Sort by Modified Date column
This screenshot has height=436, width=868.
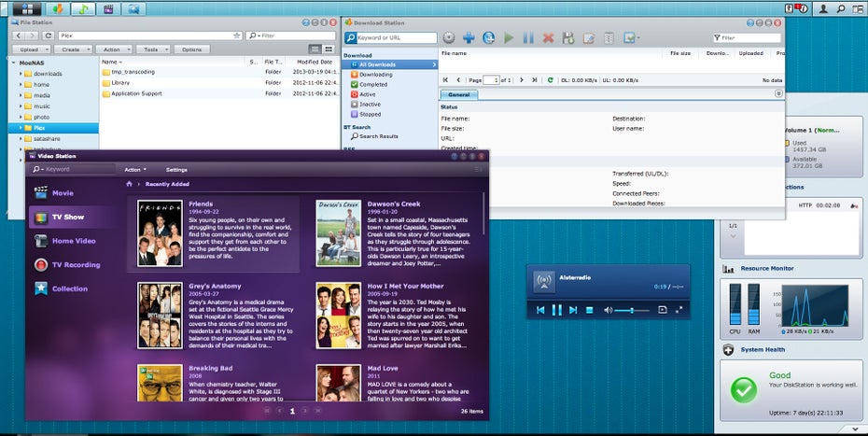315,62
